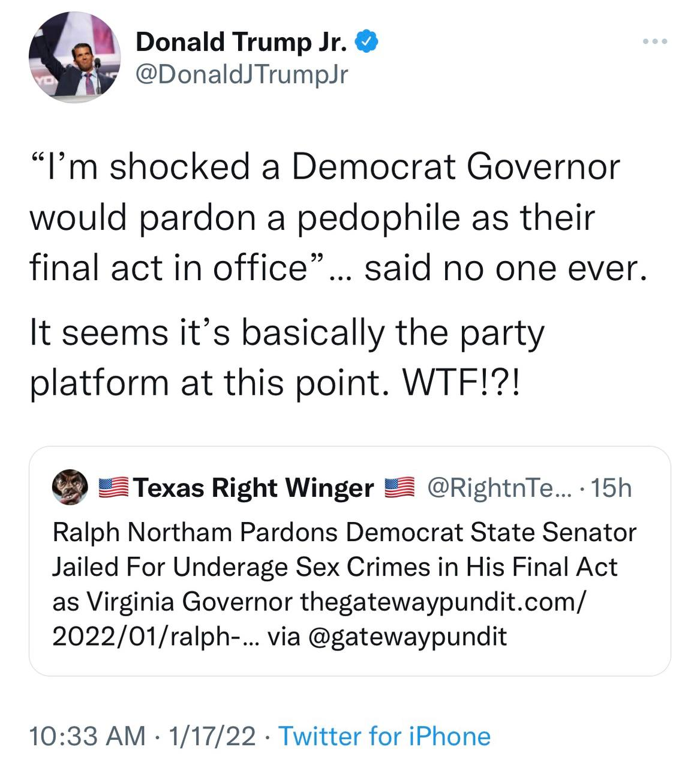Click the flag emoji before Texas Right Winger

coord(113,487)
